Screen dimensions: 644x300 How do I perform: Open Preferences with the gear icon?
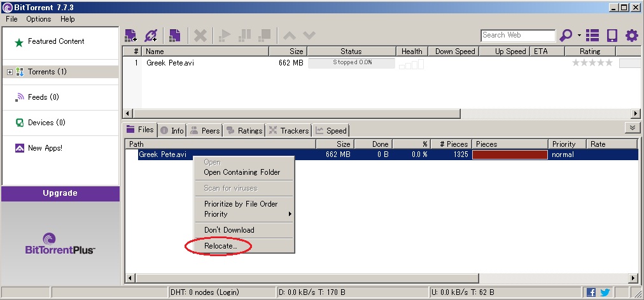coord(631,36)
